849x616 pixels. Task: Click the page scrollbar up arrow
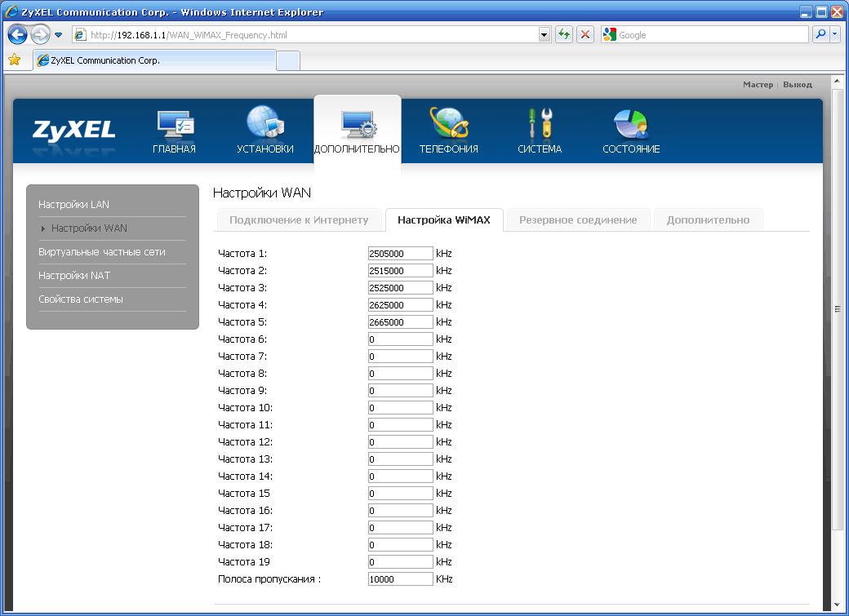point(837,82)
